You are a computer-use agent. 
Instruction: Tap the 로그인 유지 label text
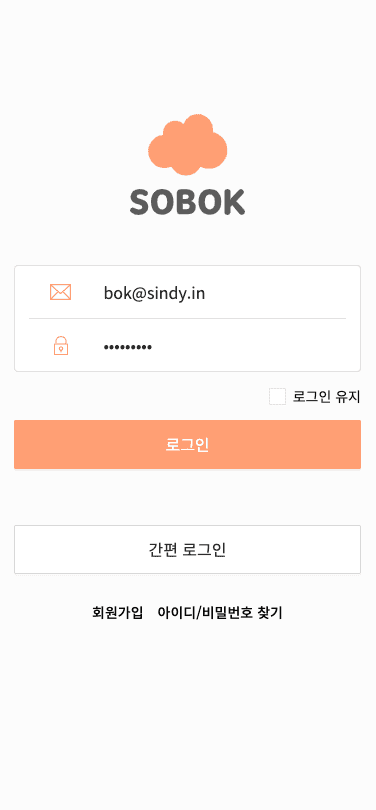tap(326, 397)
